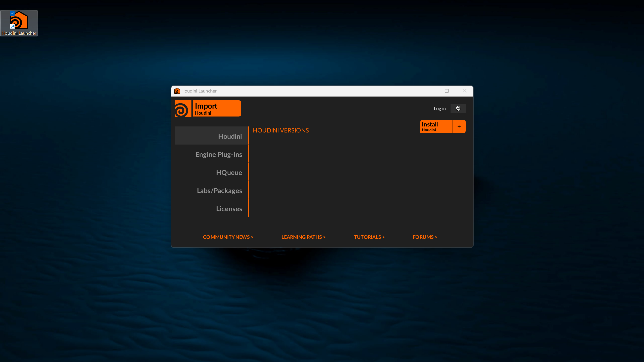Image resolution: width=644 pixels, height=362 pixels.
Task: Click Log in
Action: (x=439, y=109)
